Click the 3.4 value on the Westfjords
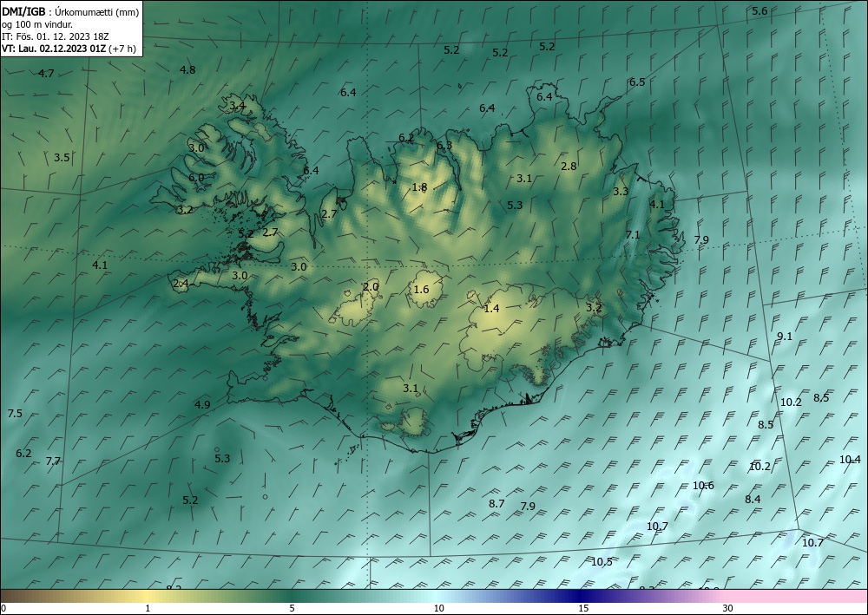The height and width of the screenshot is (615, 868). point(237,105)
